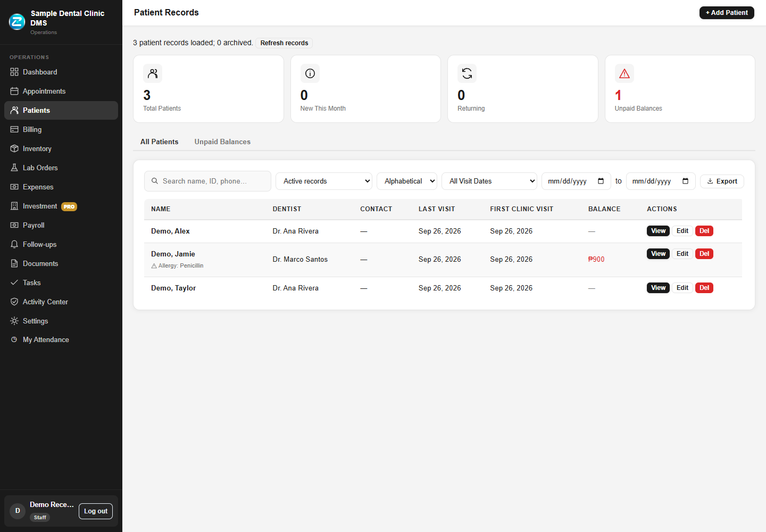Click the Appointments calendar icon
The height and width of the screenshot is (532, 766).
coord(14,91)
